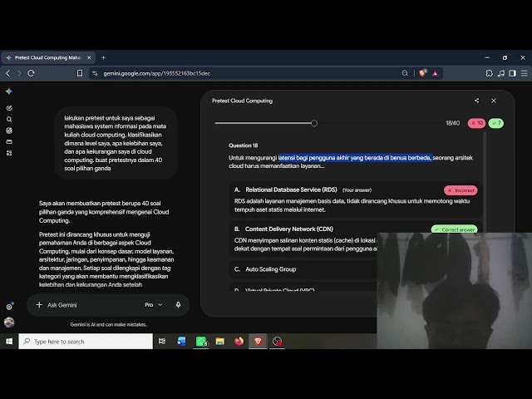The width and height of the screenshot is (532, 399).
Task: Click the red incorrect count badge
Action: (476, 123)
